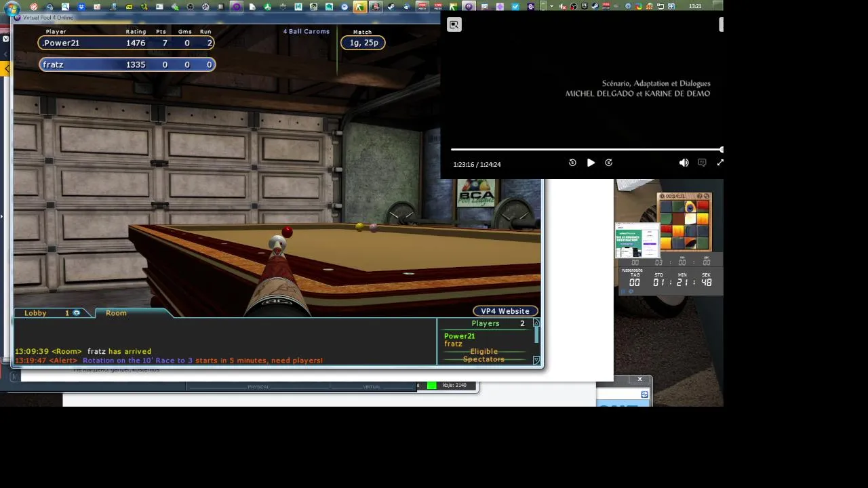Mute the video player volume
This screenshot has height=488, width=868.
point(684,163)
